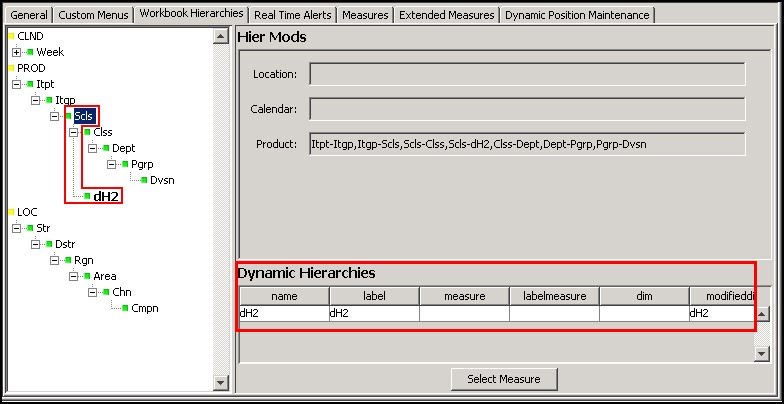Viewport: 784px width, 404px height.
Task: Click the measure column header
Action: pos(464,296)
